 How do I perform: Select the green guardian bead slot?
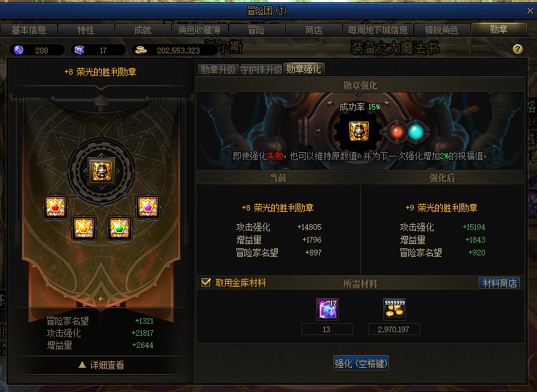[x=119, y=228]
